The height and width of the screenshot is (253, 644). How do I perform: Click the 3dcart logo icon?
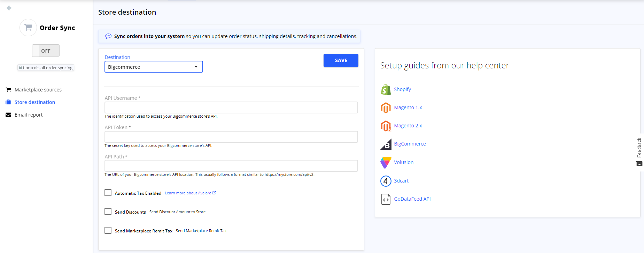[x=386, y=181]
